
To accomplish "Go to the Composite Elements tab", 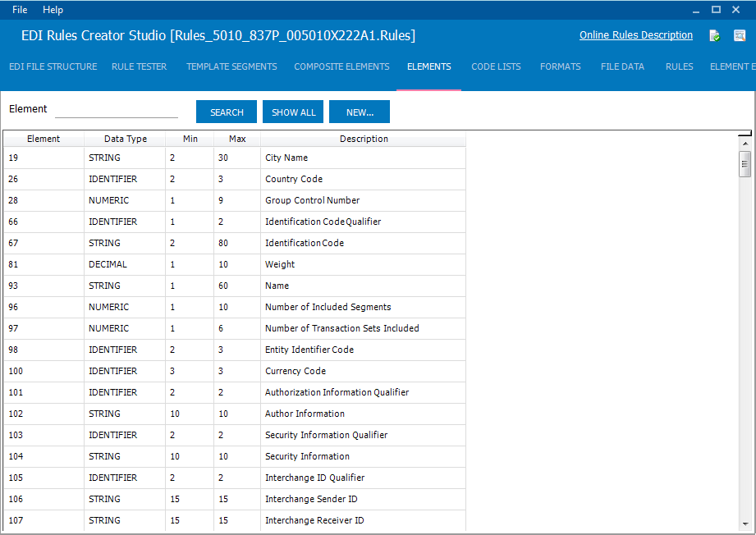I will [341, 66].
